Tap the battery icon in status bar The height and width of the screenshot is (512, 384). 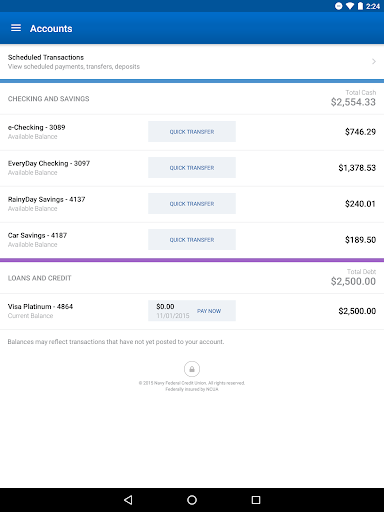[x=360, y=6]
